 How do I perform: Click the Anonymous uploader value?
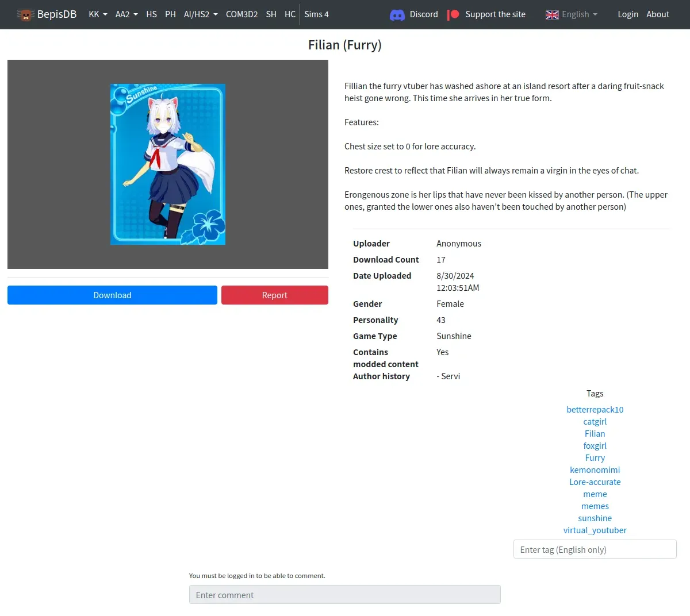(x=459, y=244)
